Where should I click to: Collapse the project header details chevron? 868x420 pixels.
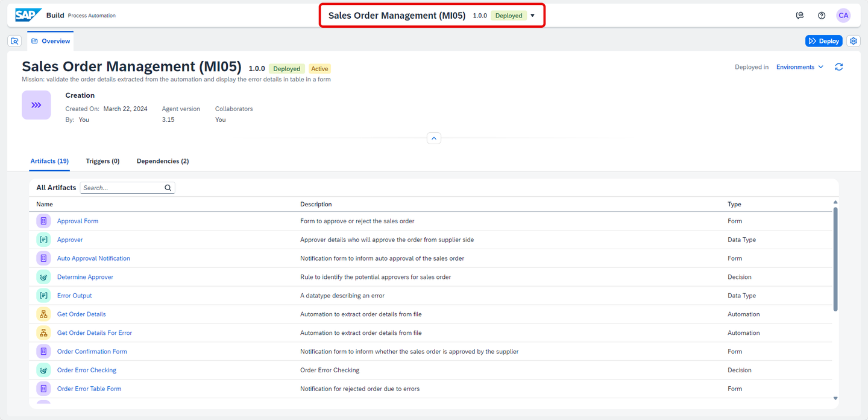tap(434, 138)
